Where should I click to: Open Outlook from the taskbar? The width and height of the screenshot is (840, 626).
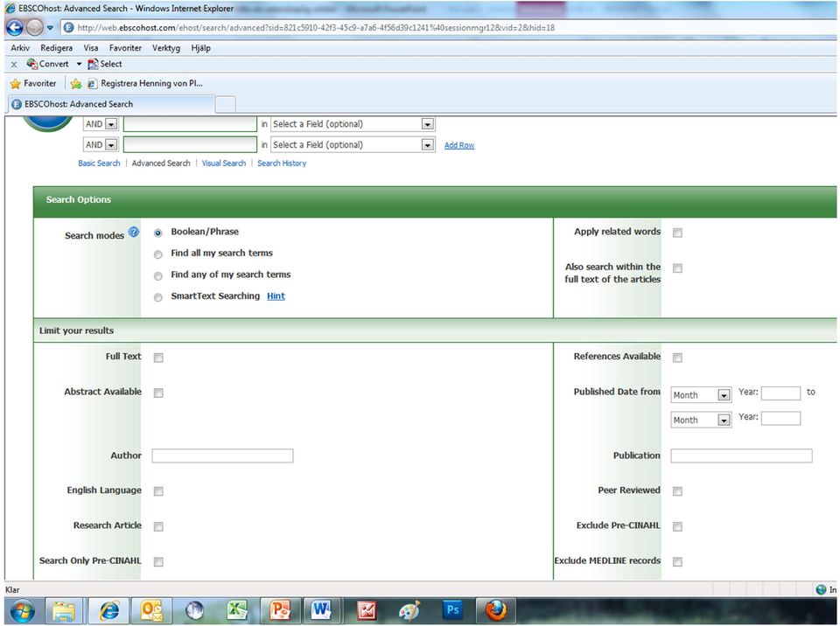(151, 610)
